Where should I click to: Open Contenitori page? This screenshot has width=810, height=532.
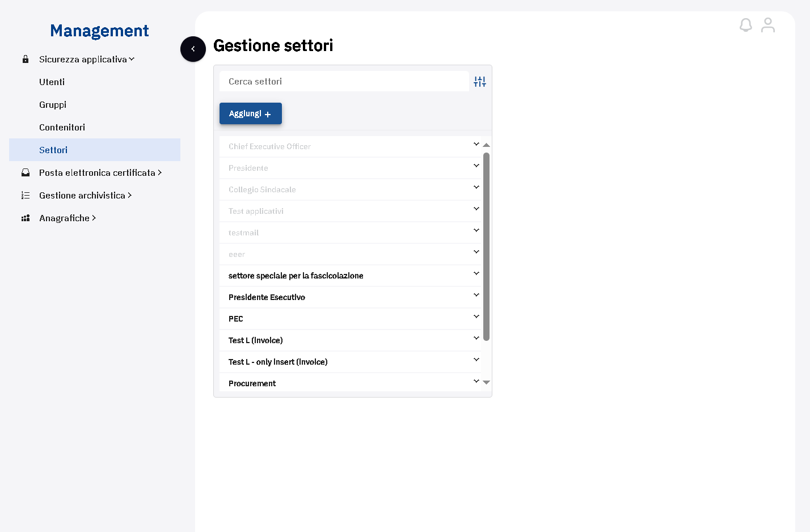pos(62,127)
